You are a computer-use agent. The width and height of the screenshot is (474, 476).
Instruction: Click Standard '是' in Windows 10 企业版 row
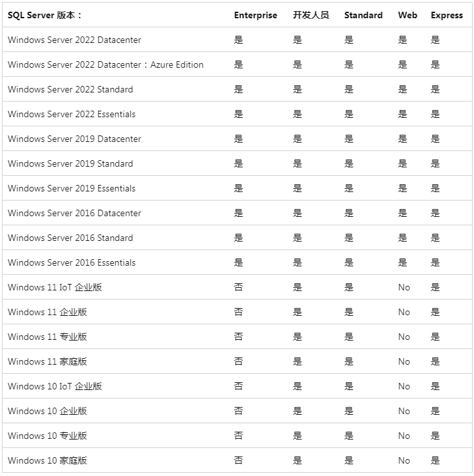point(349,411)
